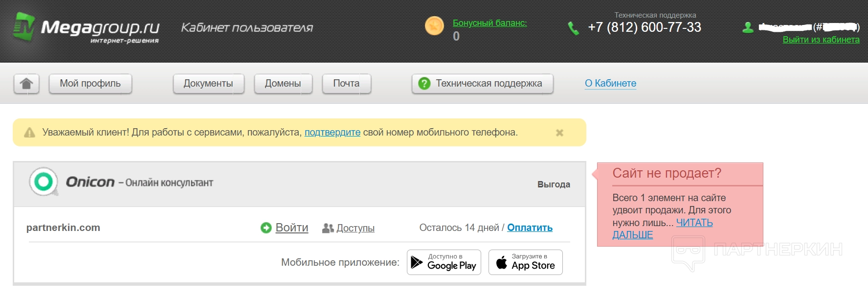Follow the О Кабинете link
This screenshot has height=298, width=868.
coord(610,83)
